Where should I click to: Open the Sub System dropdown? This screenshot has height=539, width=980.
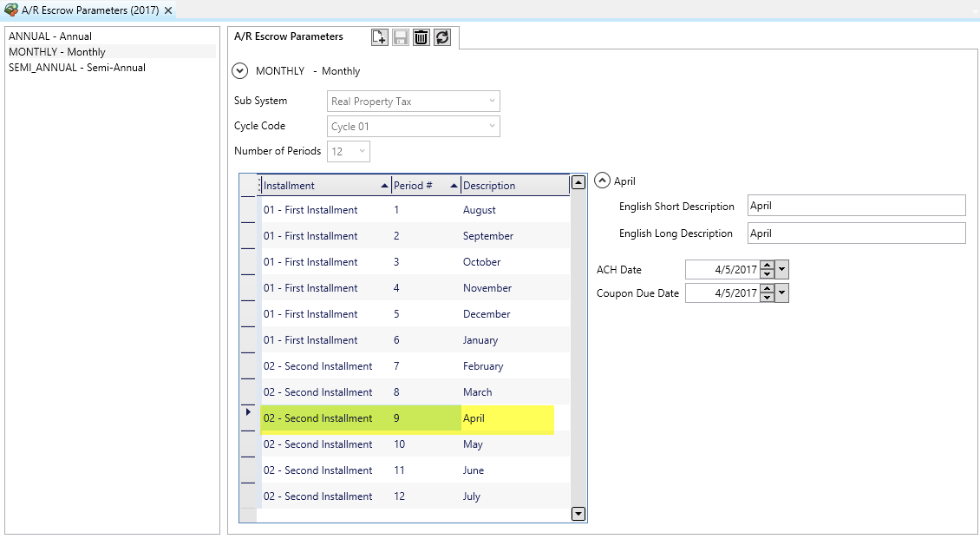tap(492, 102)
